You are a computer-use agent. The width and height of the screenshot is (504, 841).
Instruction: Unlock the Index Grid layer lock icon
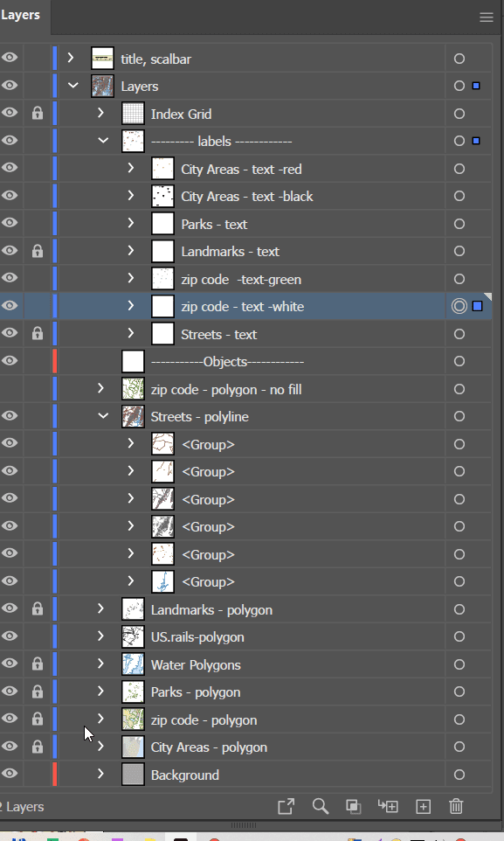point(37,113)
